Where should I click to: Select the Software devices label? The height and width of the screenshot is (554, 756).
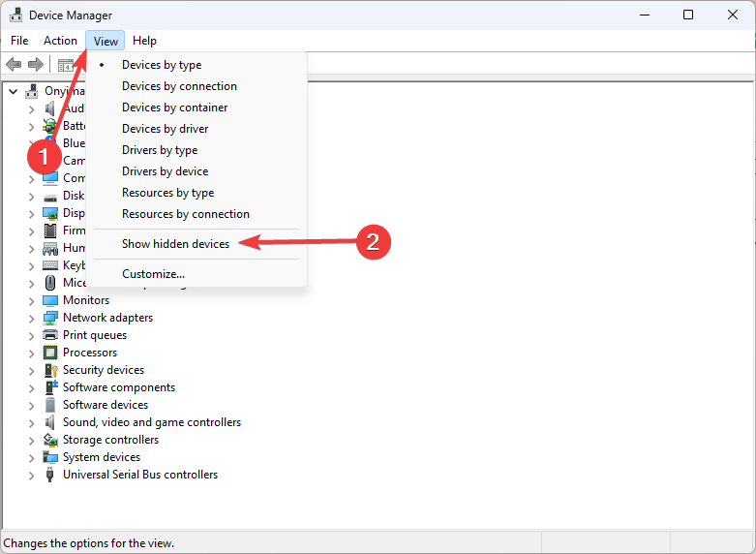point(106,405)
